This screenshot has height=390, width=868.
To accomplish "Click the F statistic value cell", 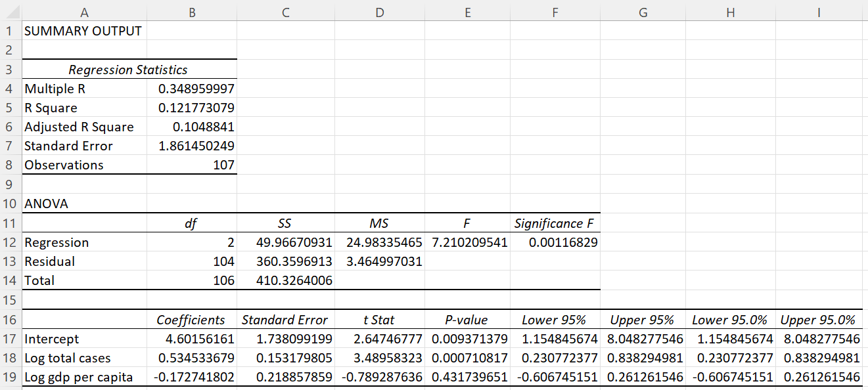I will (x=467, y=242).
